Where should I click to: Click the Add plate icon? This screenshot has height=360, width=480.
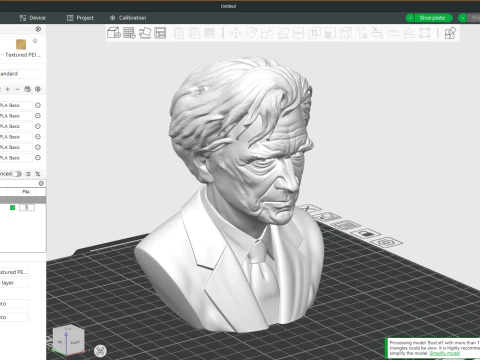point(129,33)
